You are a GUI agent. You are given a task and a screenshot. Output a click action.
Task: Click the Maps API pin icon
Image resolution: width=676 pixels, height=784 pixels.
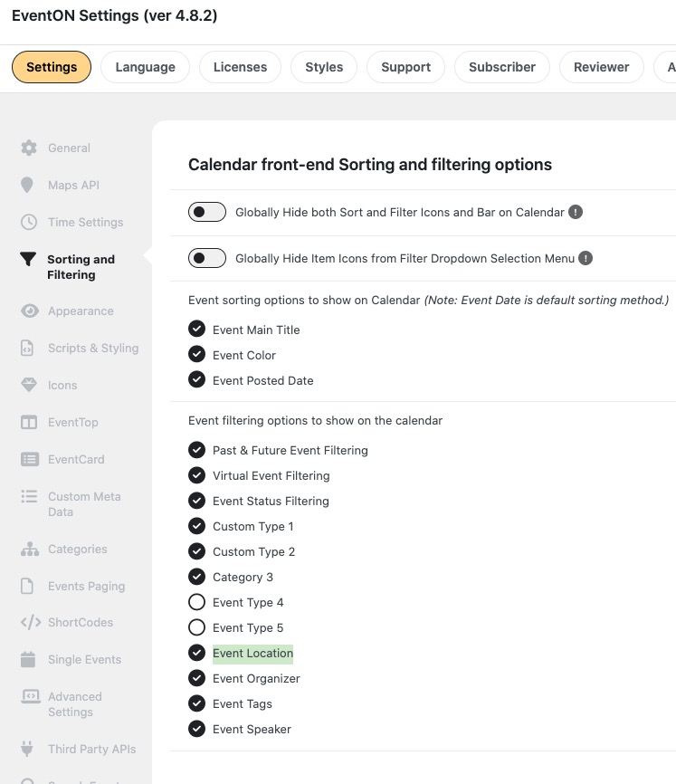pyautogui.click(x=27, y=185)
